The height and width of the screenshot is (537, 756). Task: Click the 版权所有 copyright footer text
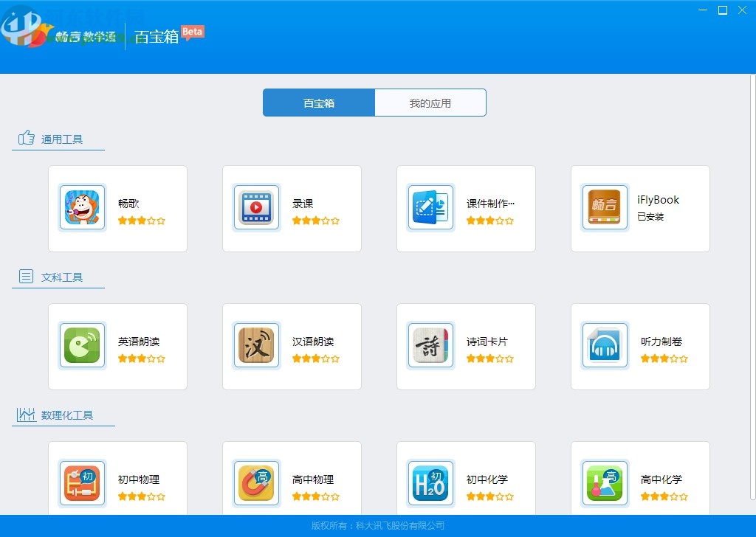point(378,525)
